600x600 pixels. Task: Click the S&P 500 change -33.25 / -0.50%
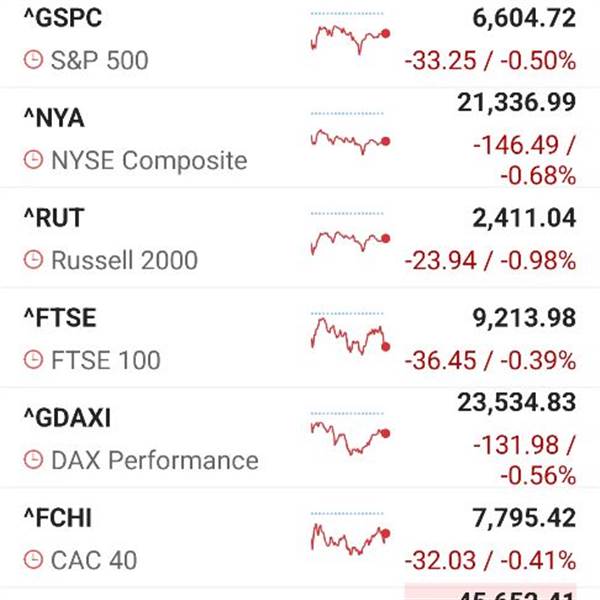[x=490, y=61]
